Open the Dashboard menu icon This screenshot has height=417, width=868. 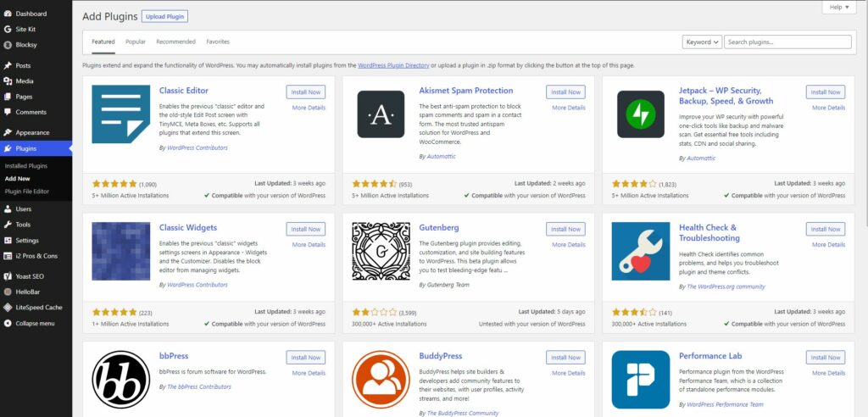(x=8, y=14)
